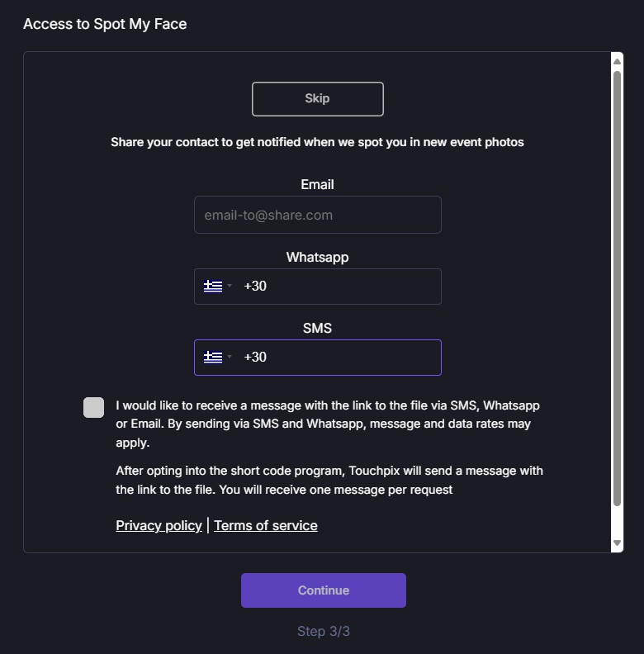644x654 pixels.
Task: Click the scrollbar down arrow
Action: (x=617, y=543)
